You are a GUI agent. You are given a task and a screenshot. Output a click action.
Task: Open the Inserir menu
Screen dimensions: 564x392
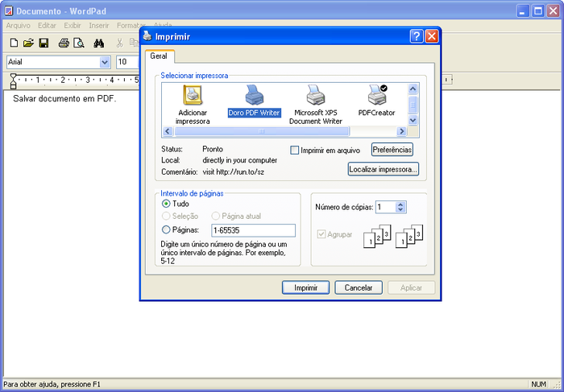click(99, 26)
